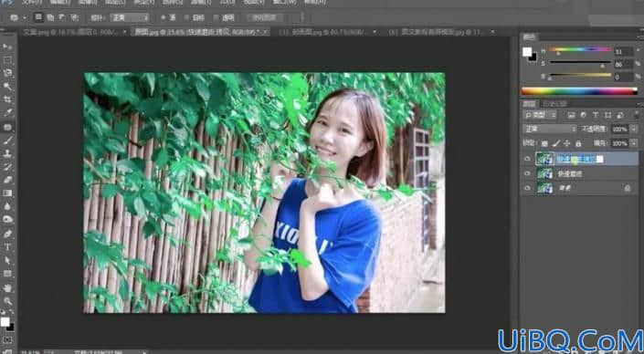Select the Dodge tool
This screenshot has width=644, height=354.
pyautogui.click(x=7, y=219)
